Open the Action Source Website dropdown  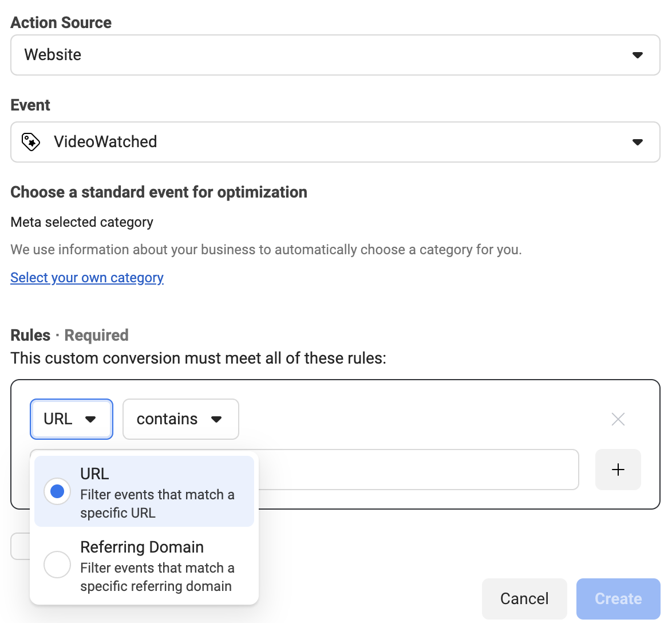(x=335, y=55)
